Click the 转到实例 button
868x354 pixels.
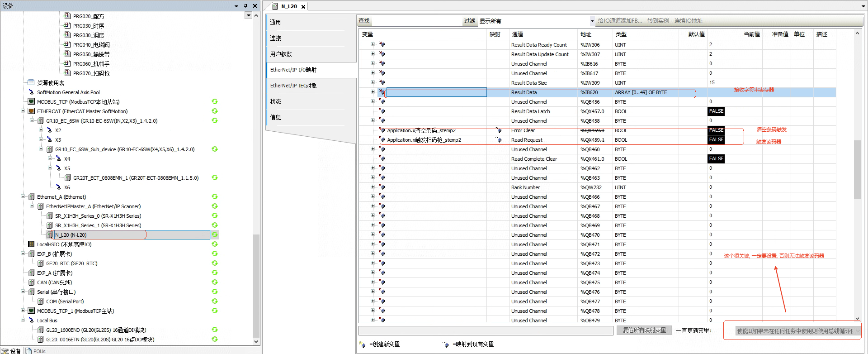(x=658, y=21)
